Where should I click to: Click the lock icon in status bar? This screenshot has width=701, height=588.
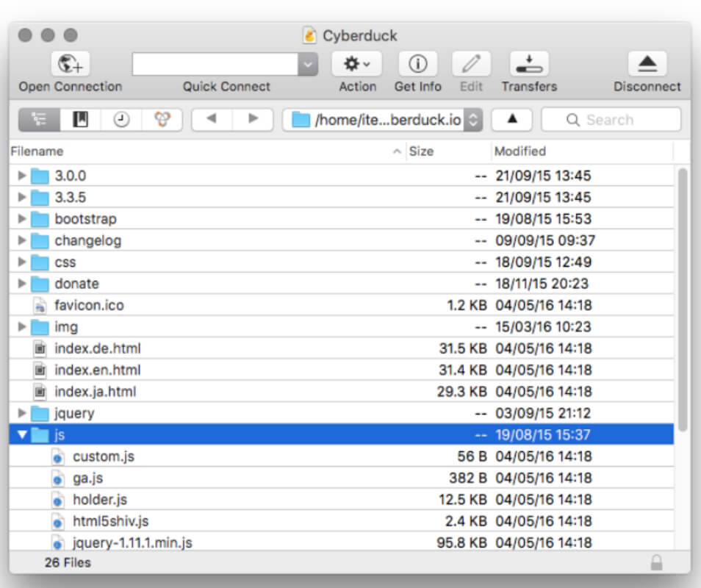[656, 562]
